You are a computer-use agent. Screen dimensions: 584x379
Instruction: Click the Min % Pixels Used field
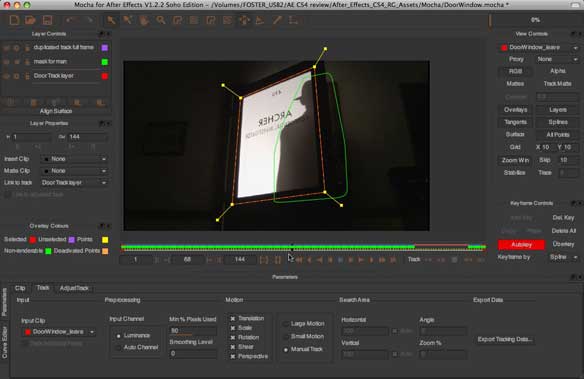coord(193,331)
